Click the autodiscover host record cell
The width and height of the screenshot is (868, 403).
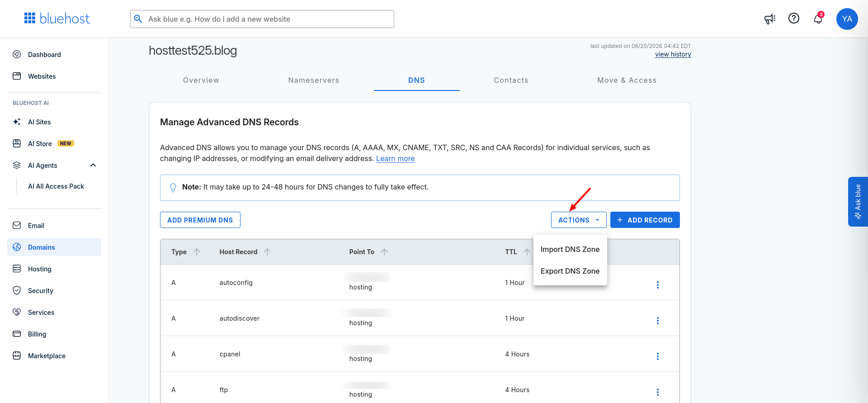pyautogui.click(x=240, y=318)
